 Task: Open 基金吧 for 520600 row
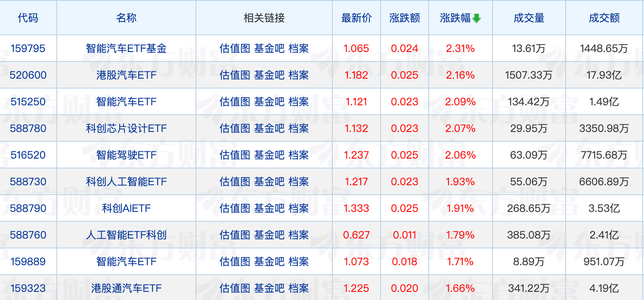coord(269,75)
